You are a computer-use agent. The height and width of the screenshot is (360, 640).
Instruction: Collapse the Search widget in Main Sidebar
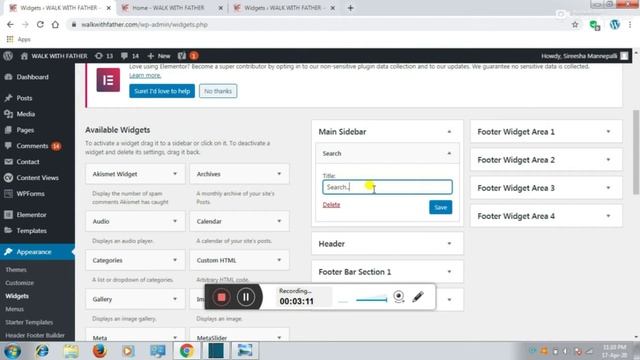(x=449, y=153)
